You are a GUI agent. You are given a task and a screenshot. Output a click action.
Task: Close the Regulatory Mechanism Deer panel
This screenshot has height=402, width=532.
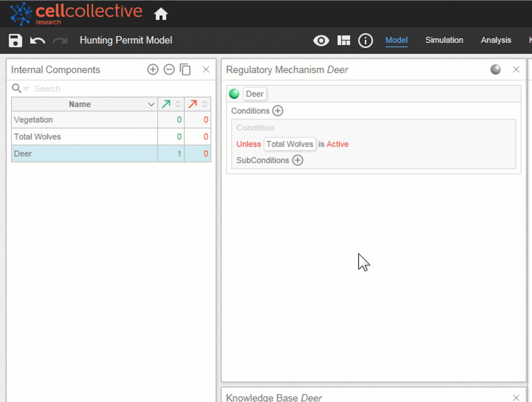click(516, 69)
